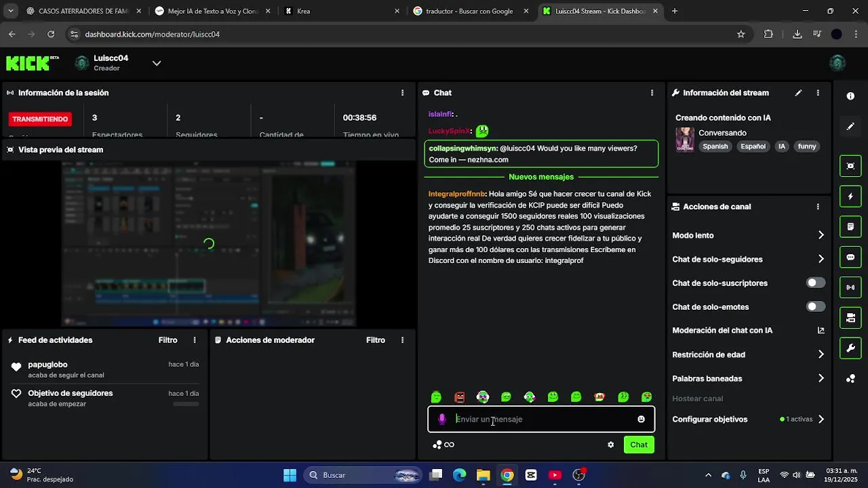Click the funny tag chip
The image size is (868, 488).
coord(807,146)
